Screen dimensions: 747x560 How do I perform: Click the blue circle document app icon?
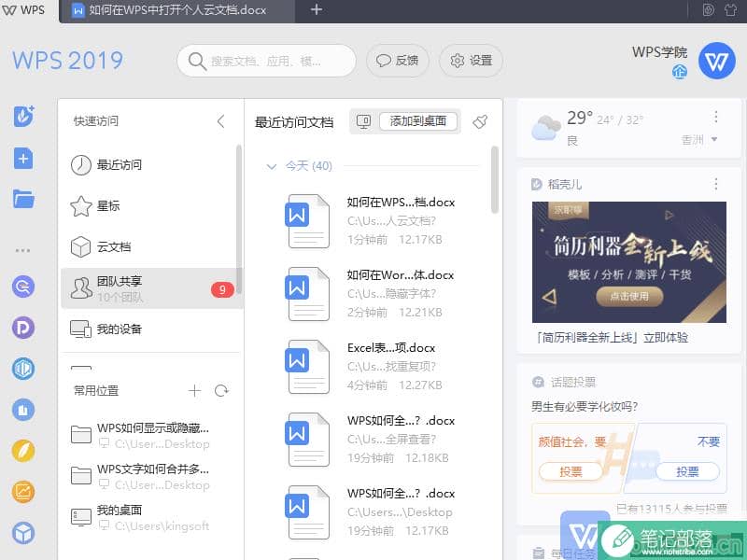point(23,410)
